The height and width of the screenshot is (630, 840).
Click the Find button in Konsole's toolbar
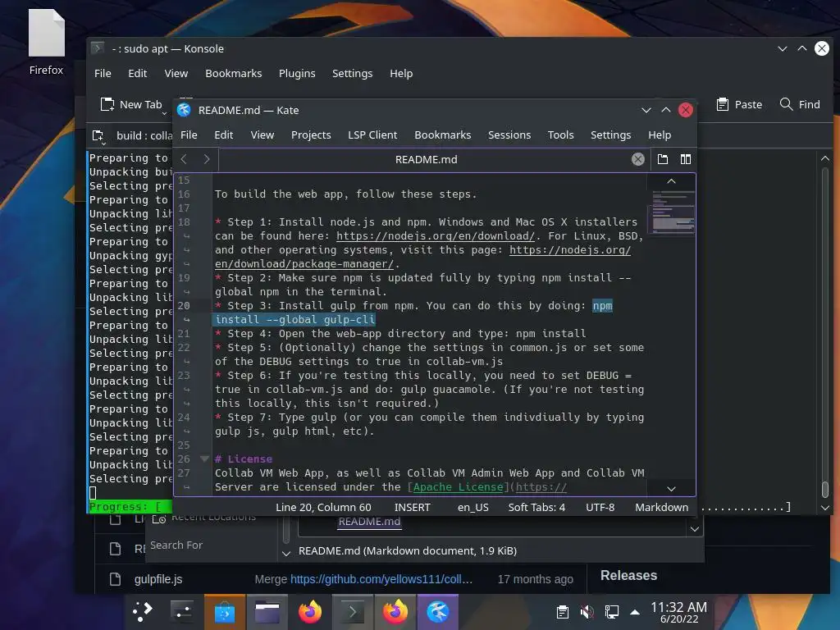(800, 104)
